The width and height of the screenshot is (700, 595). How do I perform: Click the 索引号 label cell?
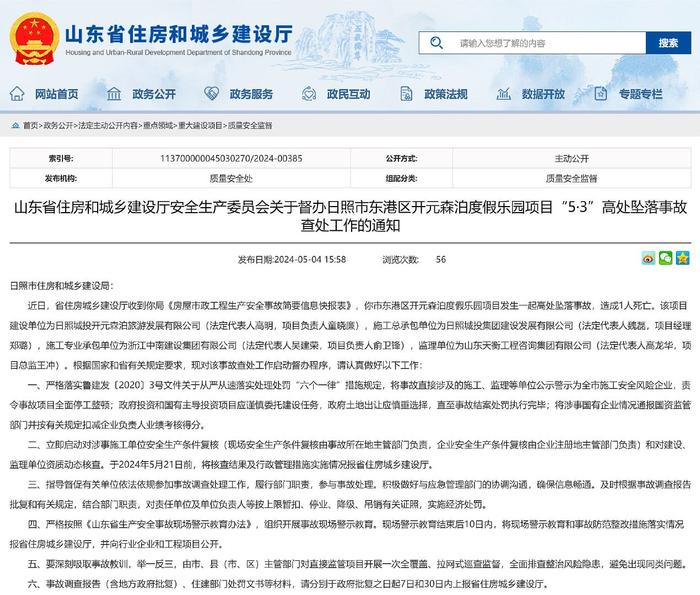point(61,158)
